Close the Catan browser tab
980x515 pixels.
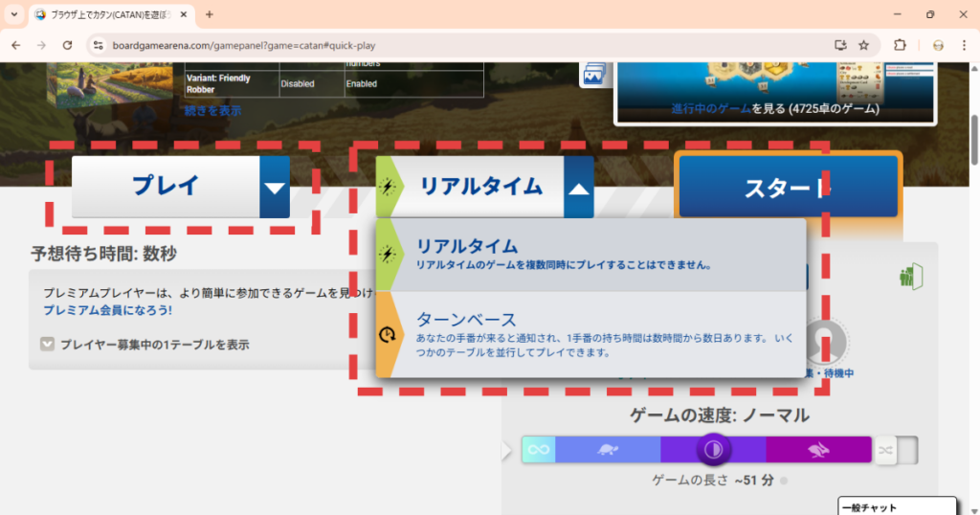point(184,14)
